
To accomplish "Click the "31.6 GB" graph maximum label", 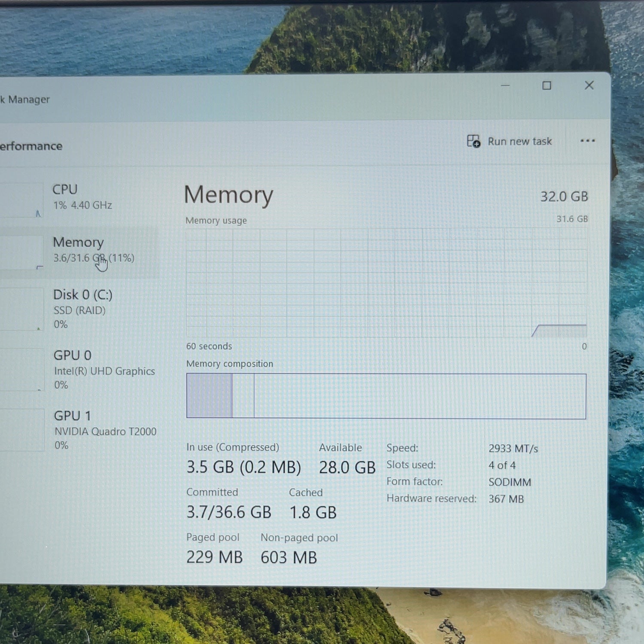I will (x=572, y=219).
